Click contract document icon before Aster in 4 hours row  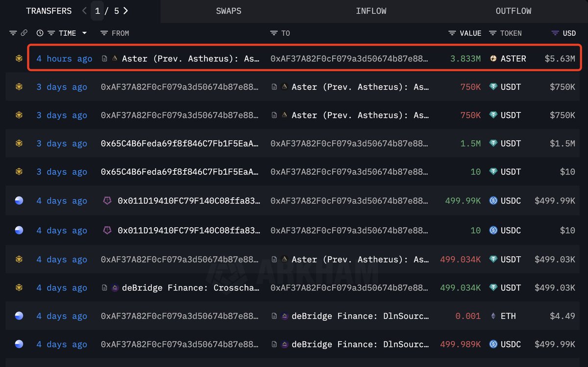pos(104,58)
